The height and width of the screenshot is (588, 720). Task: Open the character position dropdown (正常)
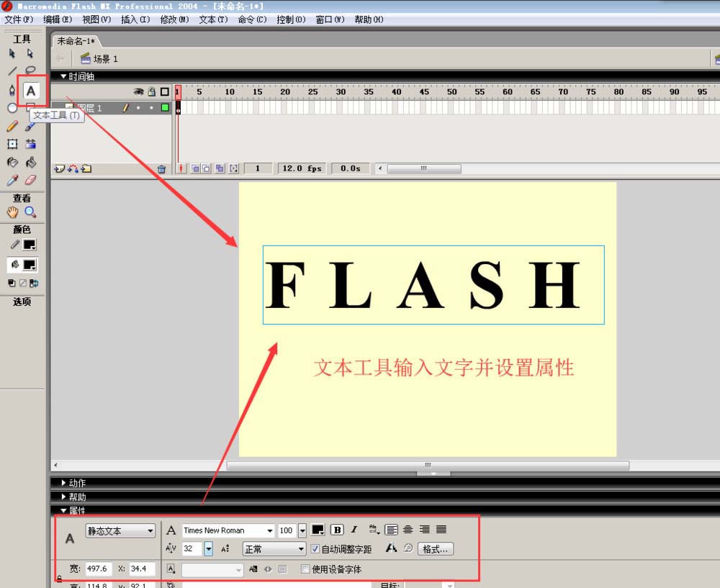[274, 549]
